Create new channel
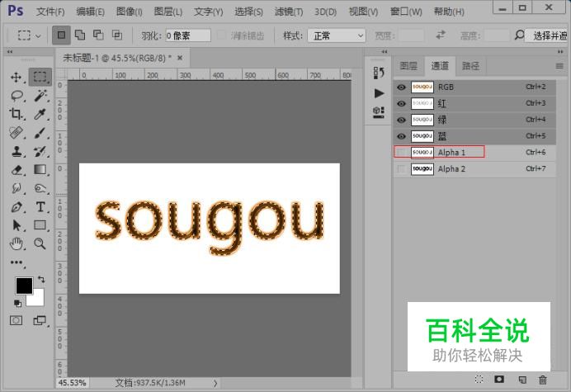Image resolution: width=571 pixels, height=392 pixels. pos(522,380)
